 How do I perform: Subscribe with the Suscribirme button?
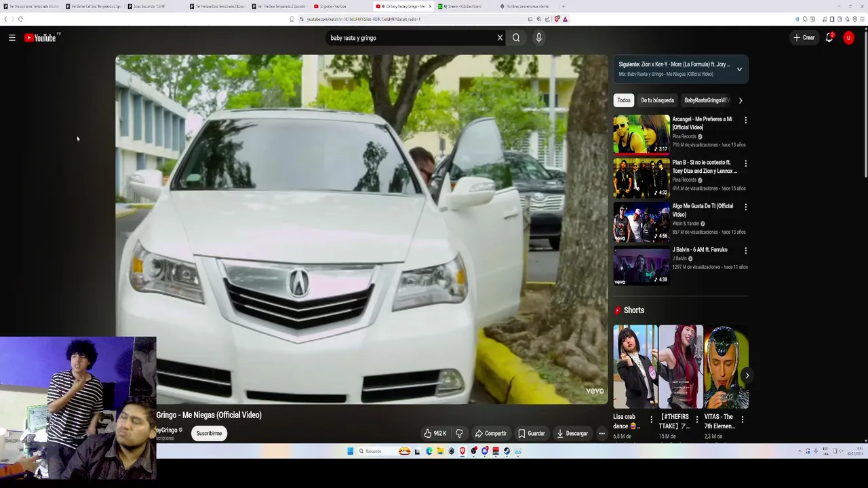pos(209,433)
